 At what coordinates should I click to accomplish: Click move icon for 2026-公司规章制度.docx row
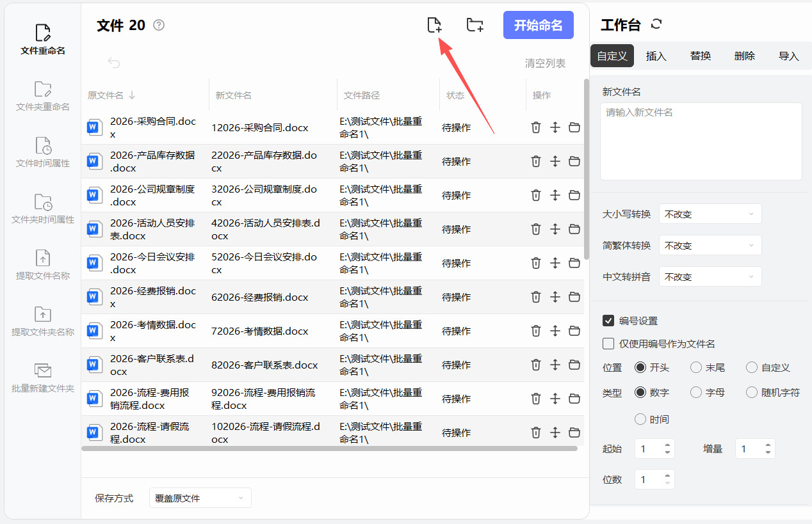555,195
